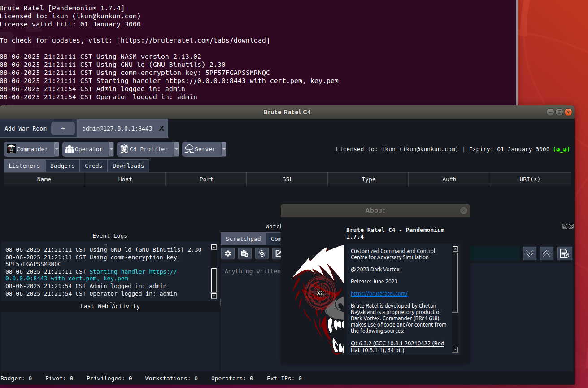
Task: Switch to the Creds tab
Action: (94, 166)
